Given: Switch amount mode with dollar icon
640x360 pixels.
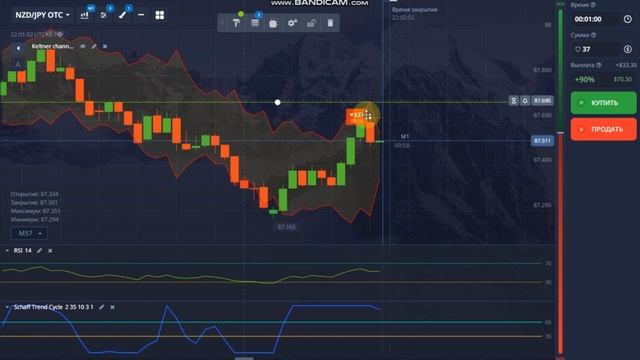Looking at the screenshot, I should 628,49.
